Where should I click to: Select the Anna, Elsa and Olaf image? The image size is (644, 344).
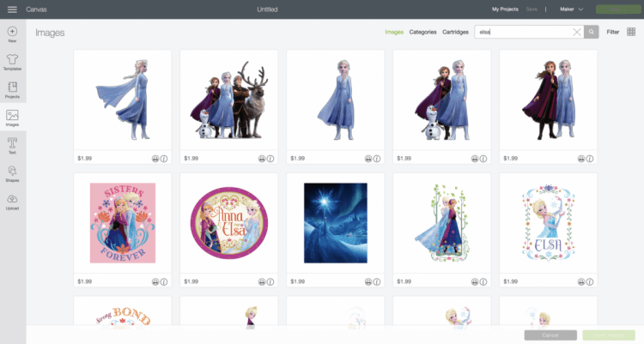click(x=442, y=100)
